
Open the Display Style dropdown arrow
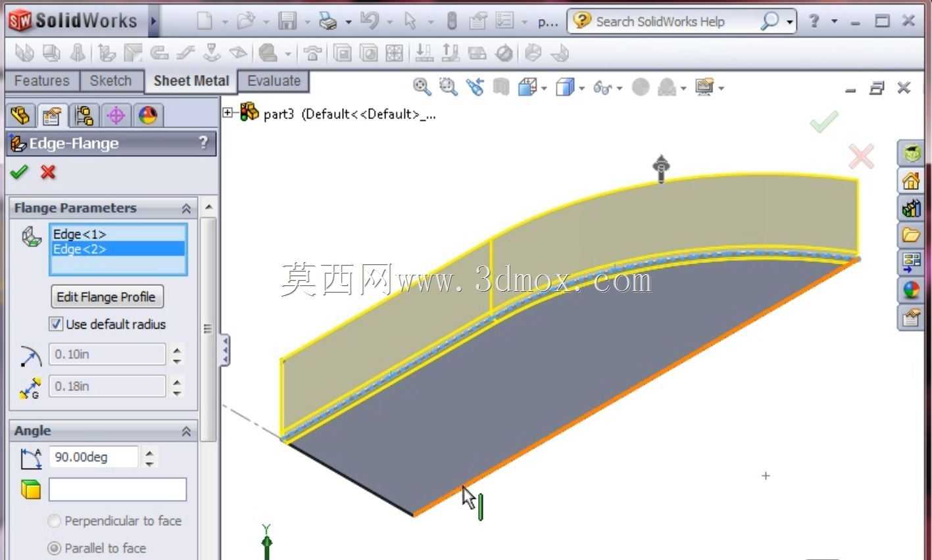tap(582, 88)
